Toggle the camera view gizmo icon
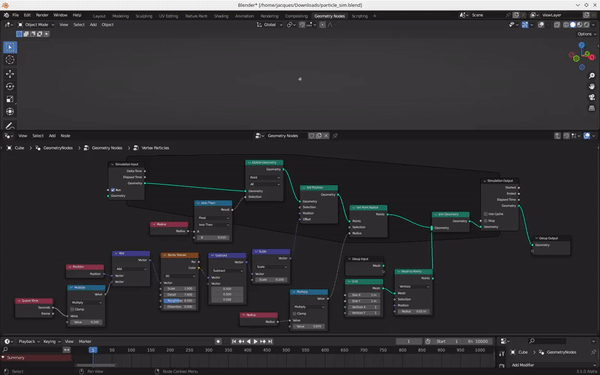The height and width of the screenshot is (375, 600). point(592,97)
